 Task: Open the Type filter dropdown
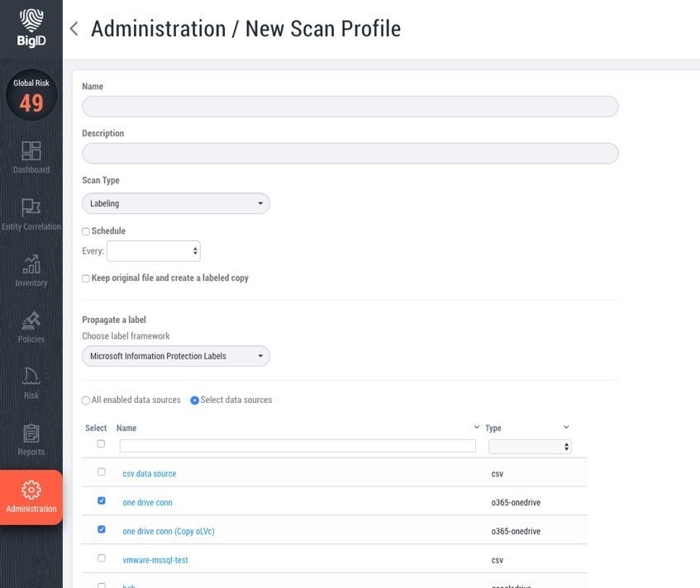[x=530, y=446]
